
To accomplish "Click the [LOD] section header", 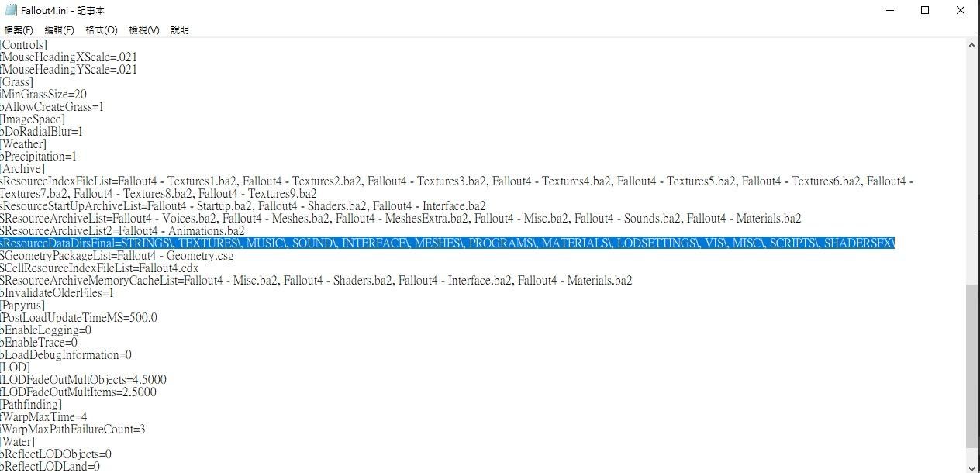I will [x=16, y=368].
